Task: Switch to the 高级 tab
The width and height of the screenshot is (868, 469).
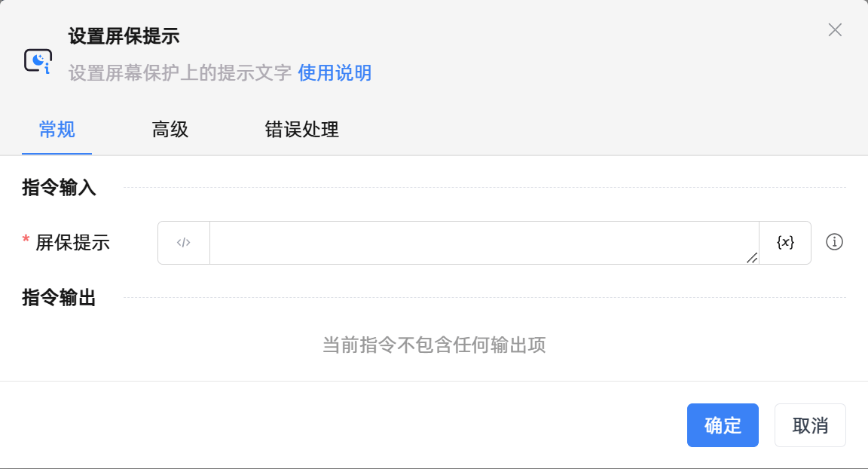Action: tap(170, 130)
